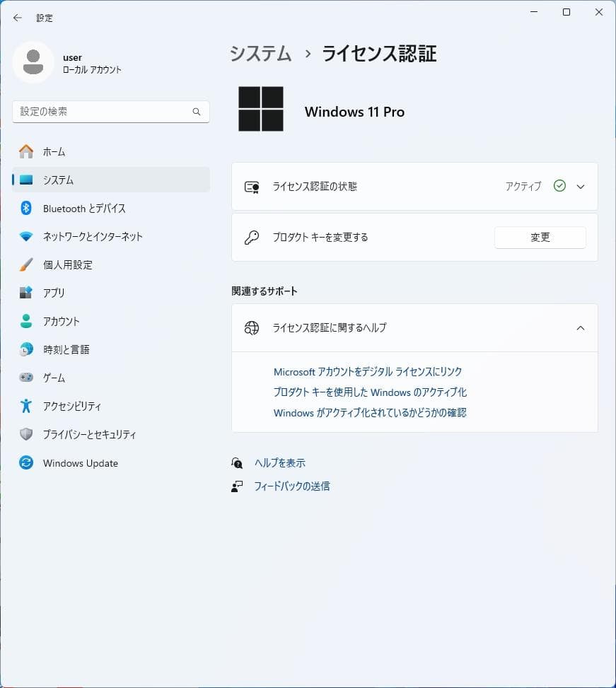Viewport: 616px width, 688px height.
Task: Open Windows Update from the sidebar
Action: pyautogui.click(x=79, y=462)
